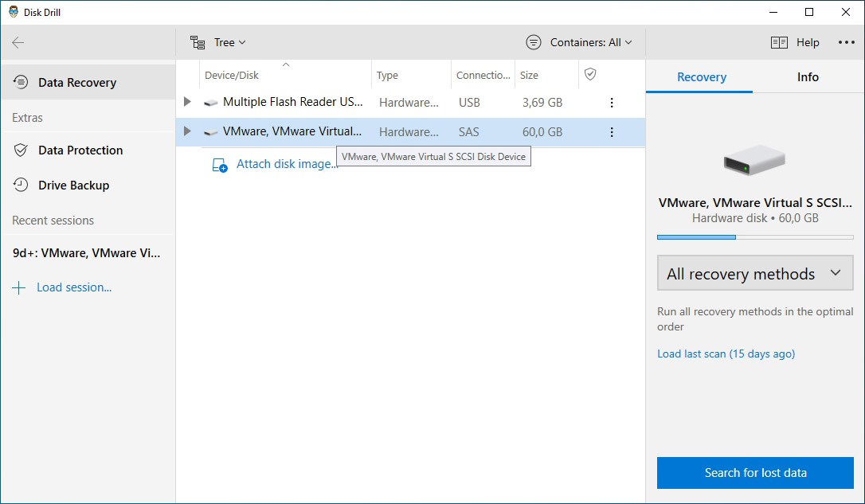This screenshot has height=504, width=865.
Task: Switch to the Recovery tab
Action: tap(701, 77)
